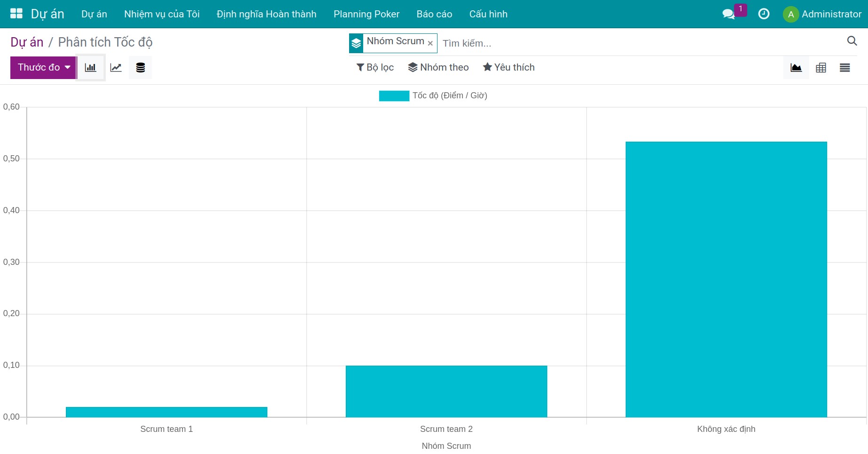Image resolution: width=868 pixels, height=454 pixels.
Task: Expand the Bộ lọc filter menu
Action: pos(375,67)
